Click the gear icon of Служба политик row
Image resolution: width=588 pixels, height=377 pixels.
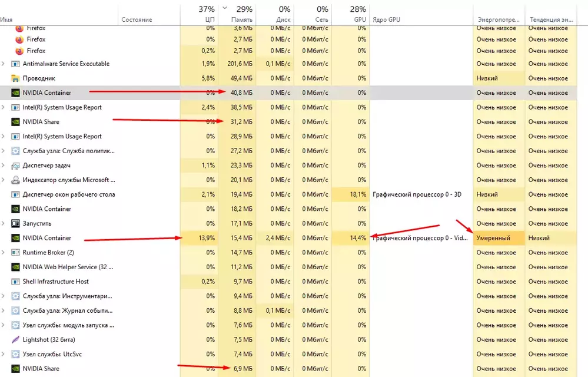(x=15, y=151)
